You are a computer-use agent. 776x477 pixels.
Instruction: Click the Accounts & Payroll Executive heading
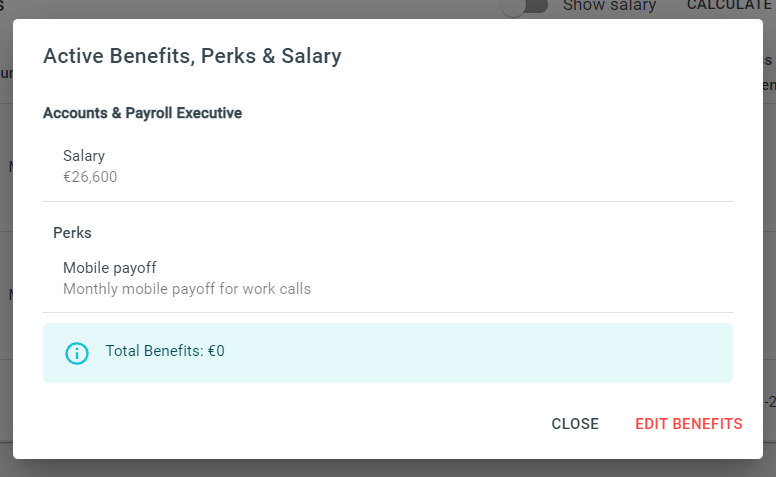143,113
